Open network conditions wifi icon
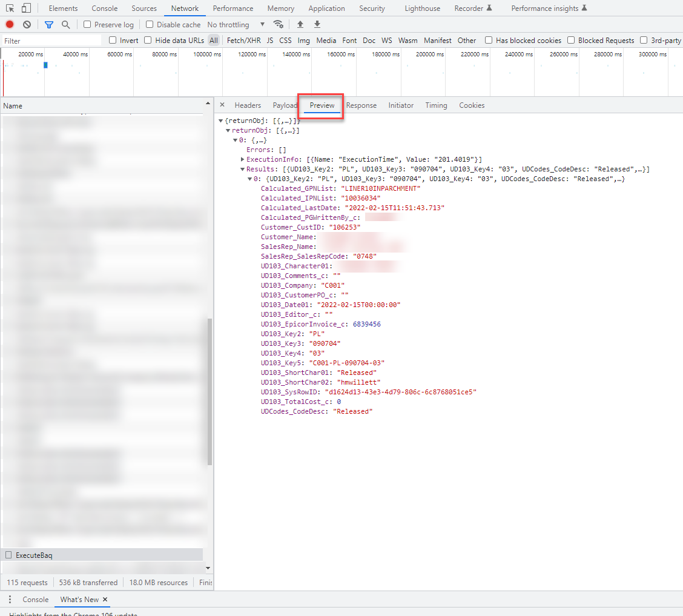Screen dimensions: 683x616 279,24
